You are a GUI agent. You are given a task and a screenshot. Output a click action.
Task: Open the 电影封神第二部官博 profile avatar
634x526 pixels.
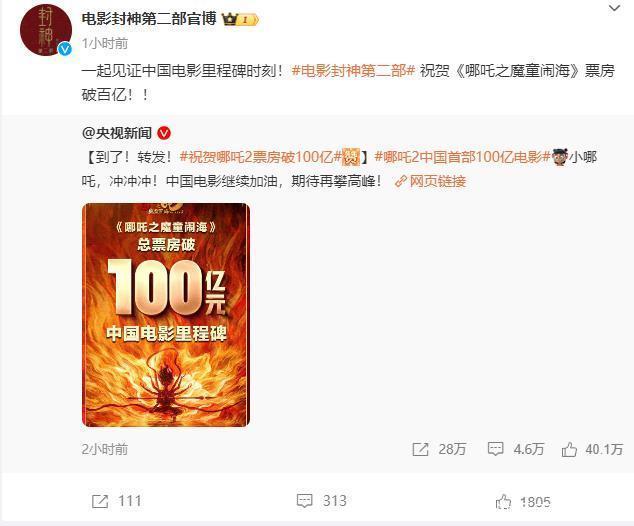click(46, 31)
